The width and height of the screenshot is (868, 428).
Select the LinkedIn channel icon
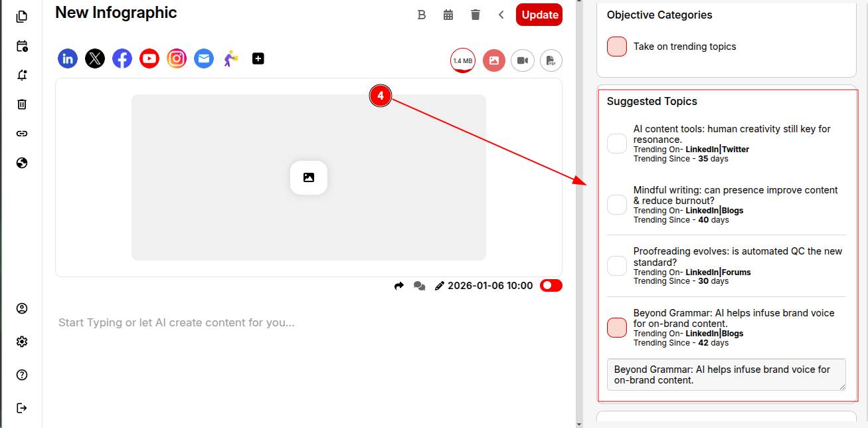tap(68, 58)
